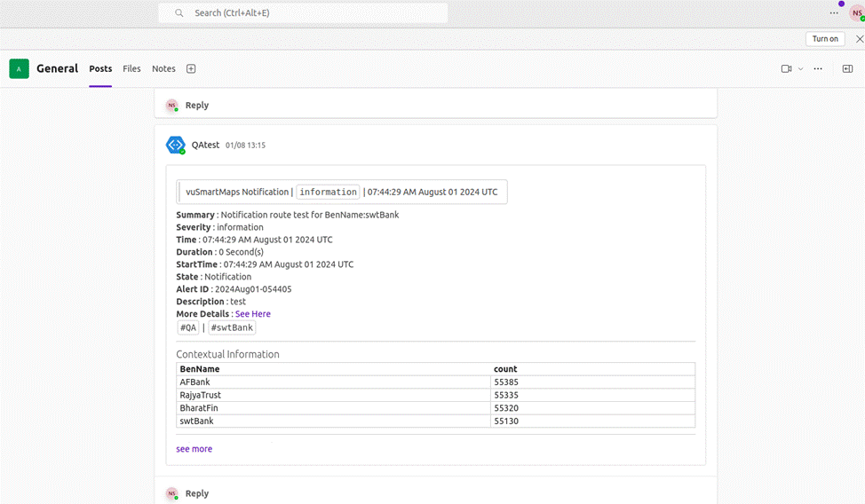Reply to the QAtest notification post
This screenshot has width=865, height=504.
[196, 493]
